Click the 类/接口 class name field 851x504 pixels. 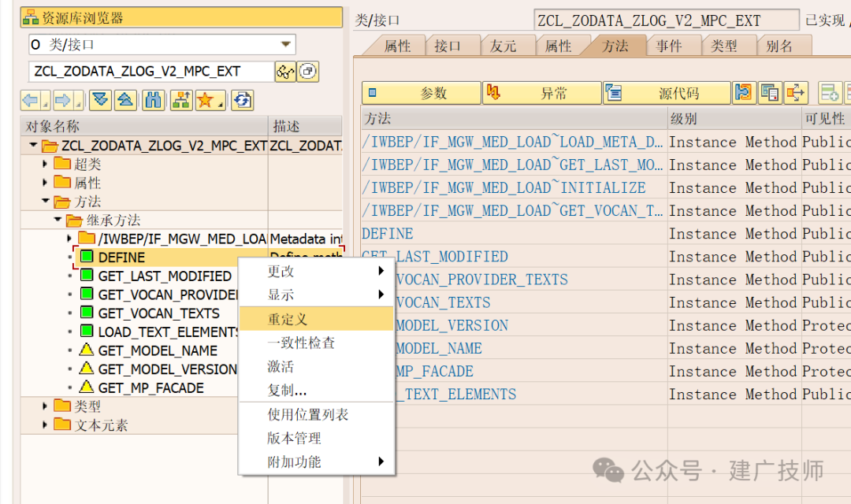tap(667, 20)
